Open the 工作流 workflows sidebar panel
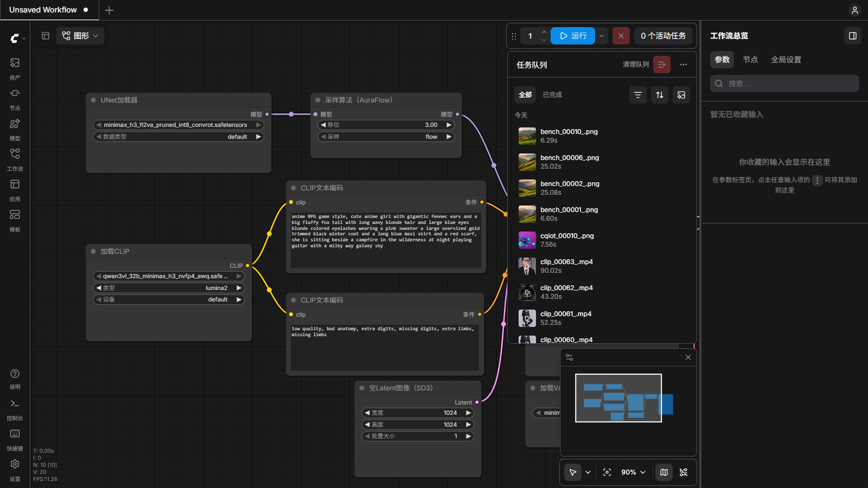Image resolution: width=868 pixels, height=488 pixels. [15, 159]
